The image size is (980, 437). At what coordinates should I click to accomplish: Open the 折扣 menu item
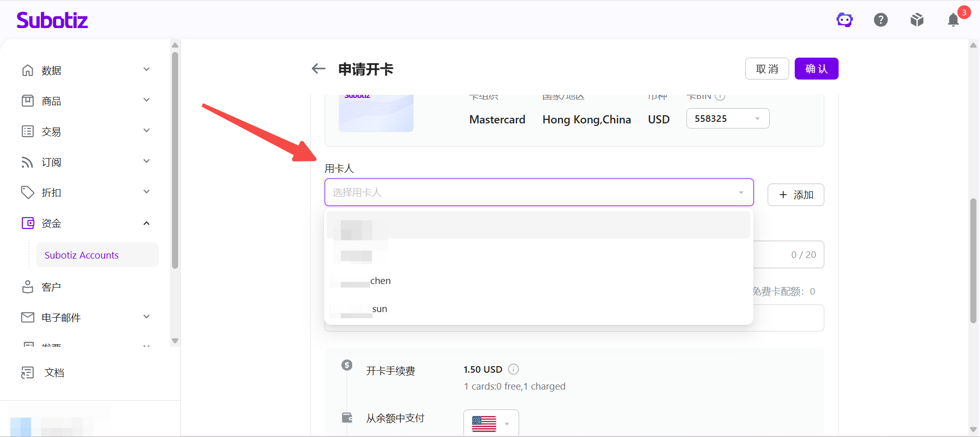pyautogui.click(x=52, y=193)
